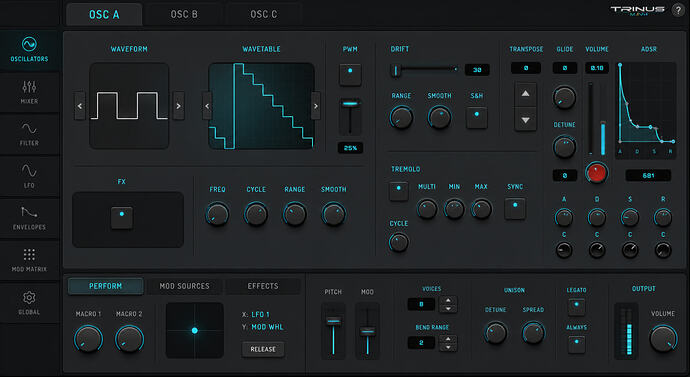Decrease transpose with down arrow
The height and width of the screenshot is (377, 690).
(x=525, y=119)
